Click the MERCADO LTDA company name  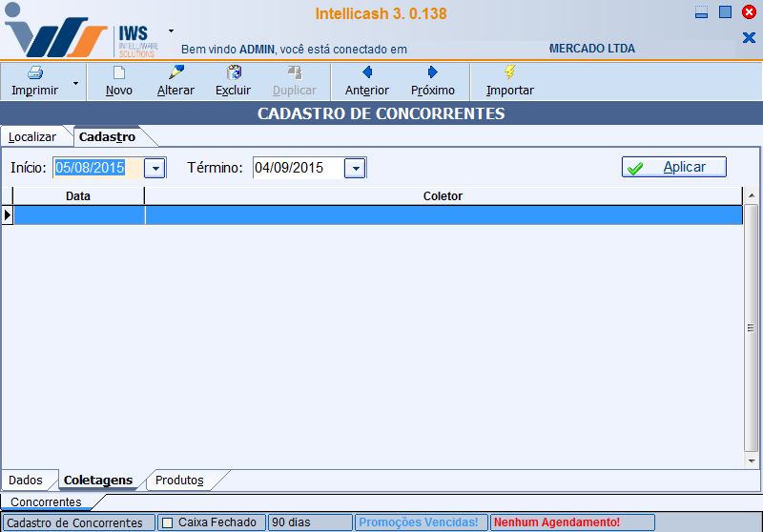tap(591, 49)
